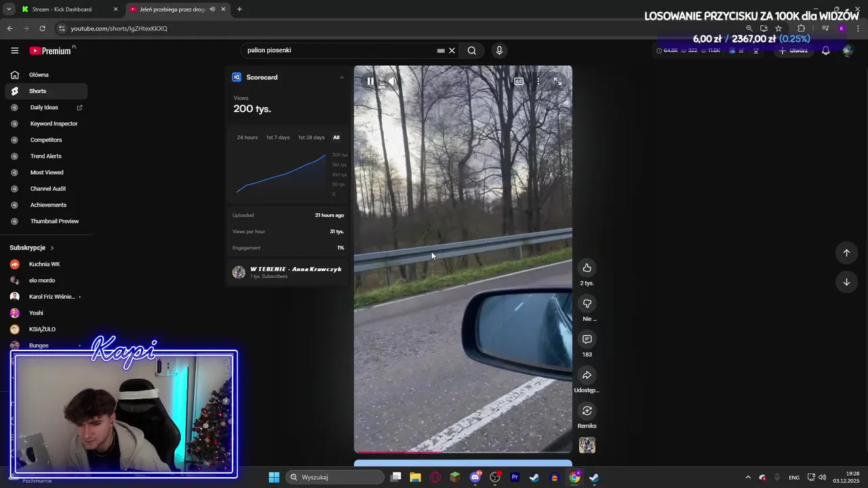The height and width of the screenshot is (488, 868).
Task: Open Achievements in the sidebar
Action: [46, 205]
